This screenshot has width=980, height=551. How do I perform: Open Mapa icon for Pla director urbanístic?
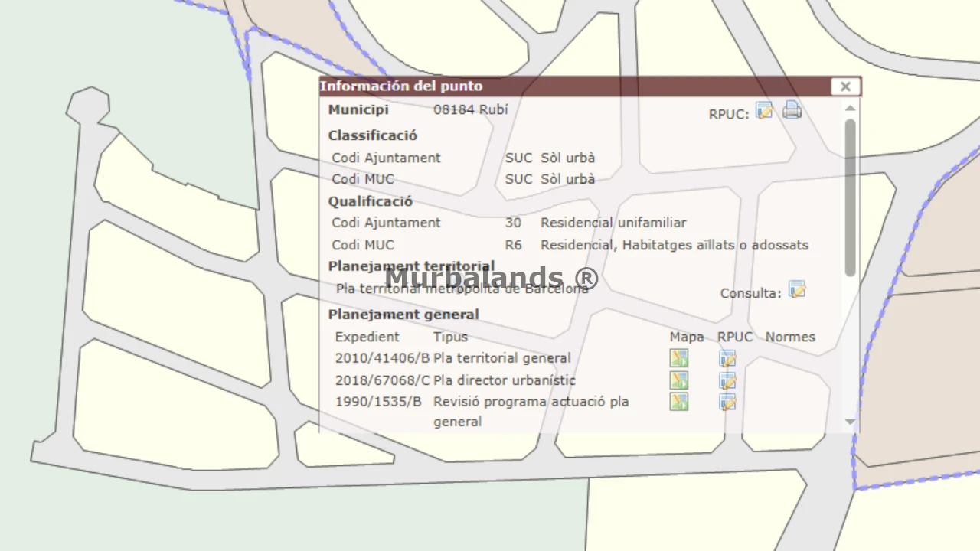[x=678, y=380]
